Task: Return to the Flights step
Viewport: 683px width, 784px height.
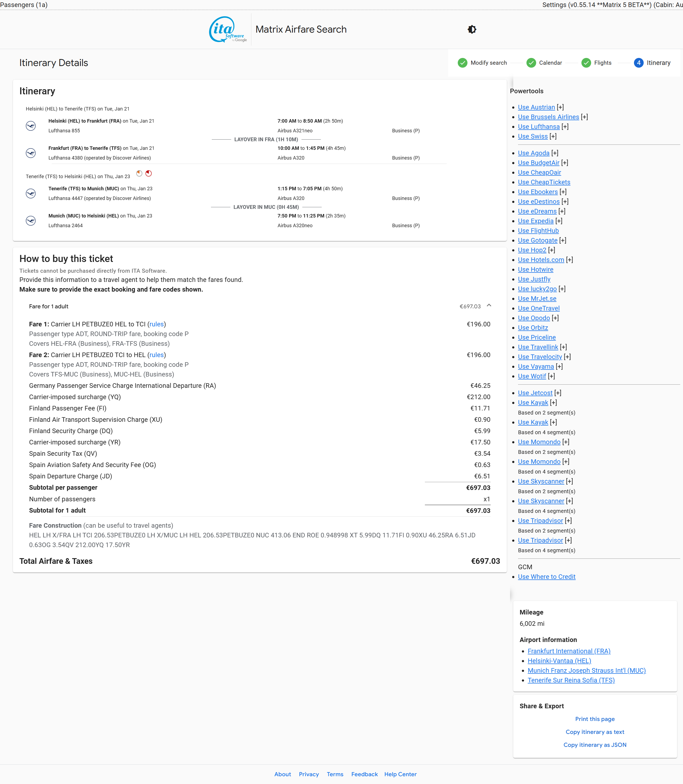Action: click(602, 63)
